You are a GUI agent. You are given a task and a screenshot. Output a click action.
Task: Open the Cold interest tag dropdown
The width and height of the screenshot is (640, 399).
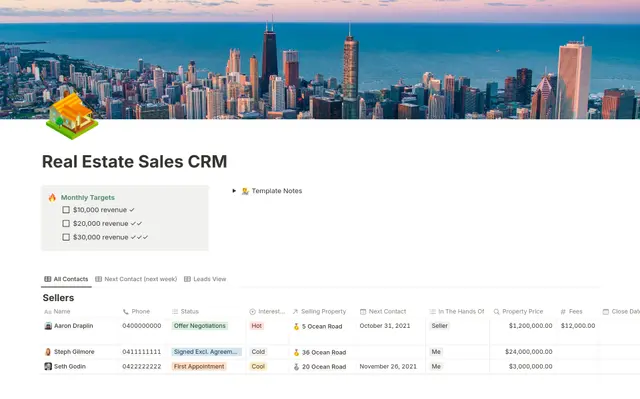pyautogui.click(x=258, y=352)
